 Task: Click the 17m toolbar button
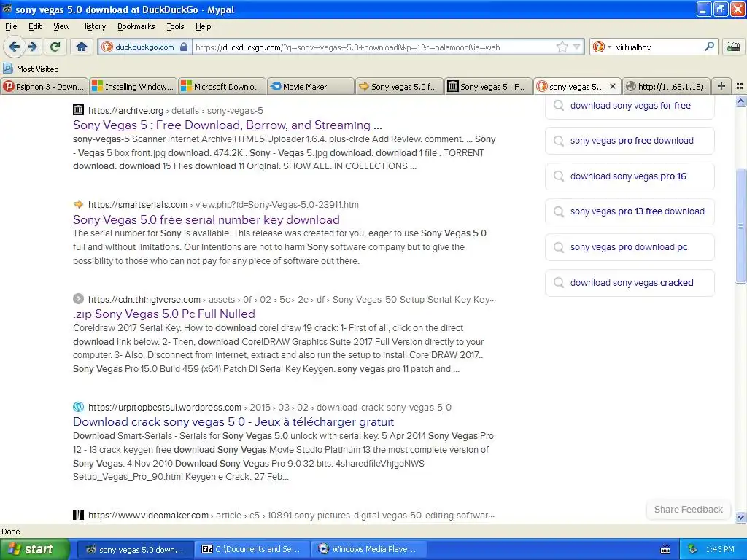coord(733,47)
